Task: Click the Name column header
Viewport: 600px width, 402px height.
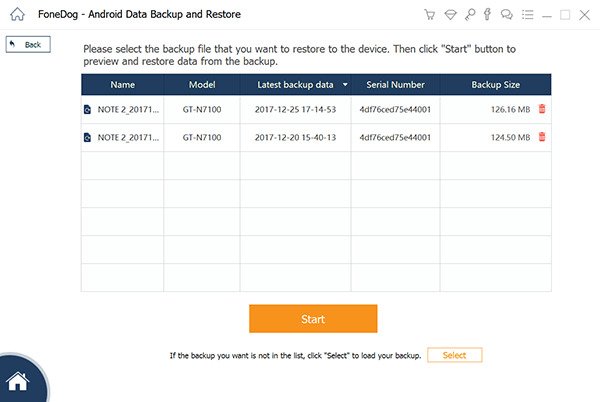Action: click(x=122, y=85)
